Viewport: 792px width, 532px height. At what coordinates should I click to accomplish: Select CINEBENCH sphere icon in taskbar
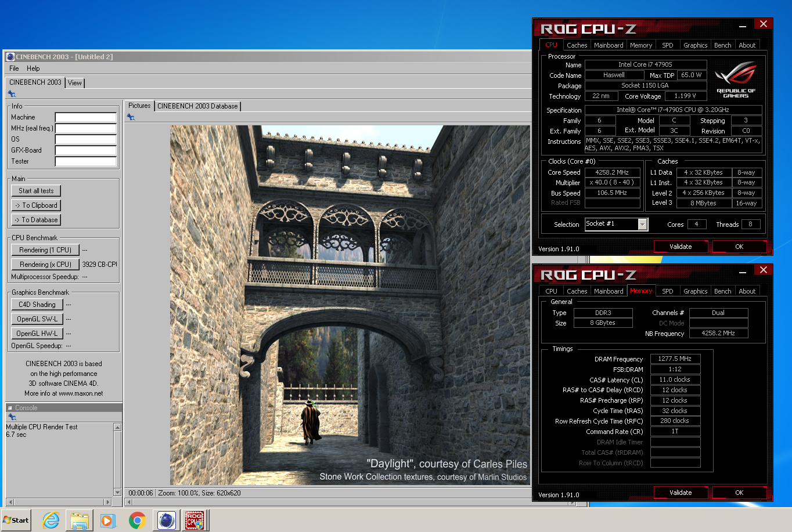pyautogui.click(x=166, y=520)
